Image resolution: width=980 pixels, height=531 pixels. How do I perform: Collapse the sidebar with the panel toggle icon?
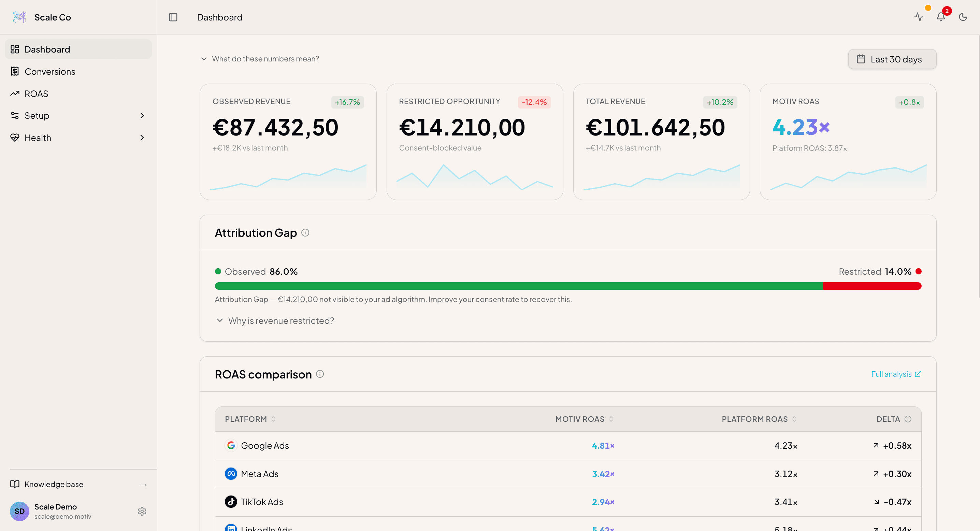173,17
